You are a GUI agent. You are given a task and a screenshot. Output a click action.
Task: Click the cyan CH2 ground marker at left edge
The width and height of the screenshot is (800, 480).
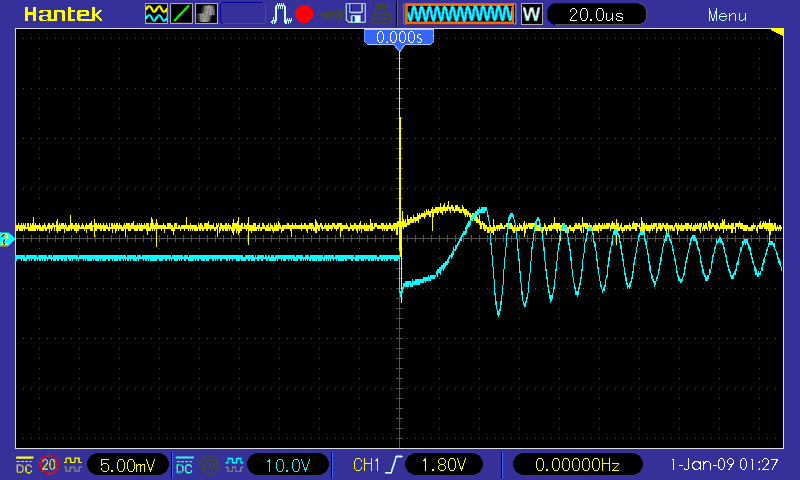click(x=6, y=239)
